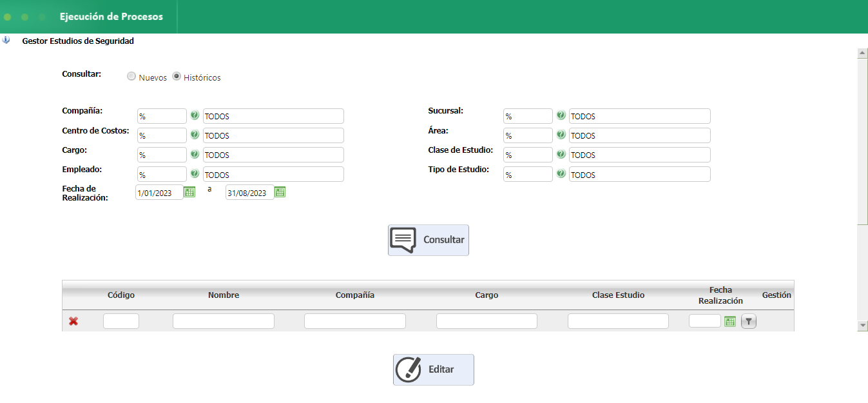Click the Centro de Costos TODOS field
The image size is (868, 403).
[x=273, y=135]
